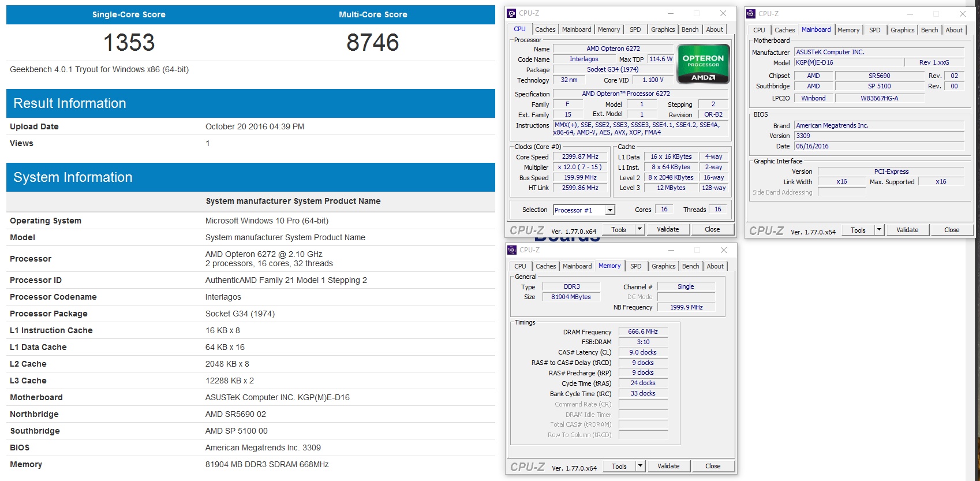Click the AMD Opteron 6272 name field
Screen dimensions: 980x481
pyautogui.click(x=613, y=49)
